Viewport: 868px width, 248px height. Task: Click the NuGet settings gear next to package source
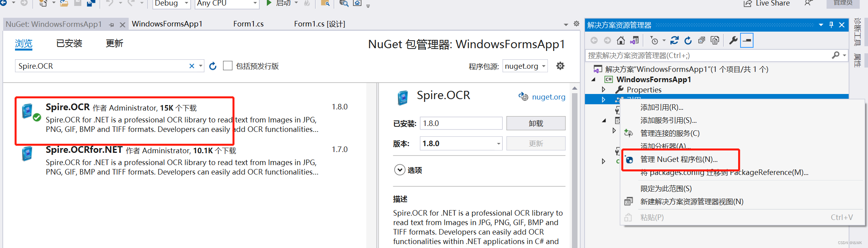(x=560, y=66)
